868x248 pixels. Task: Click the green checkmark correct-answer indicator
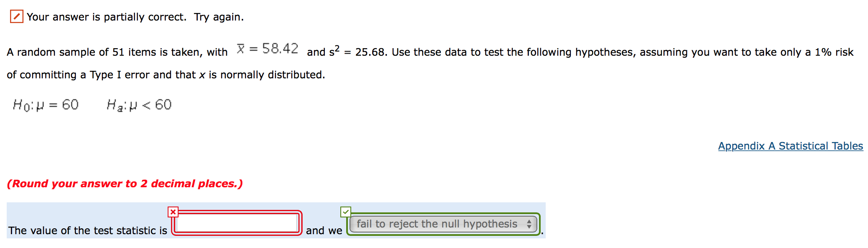point(346,212)
